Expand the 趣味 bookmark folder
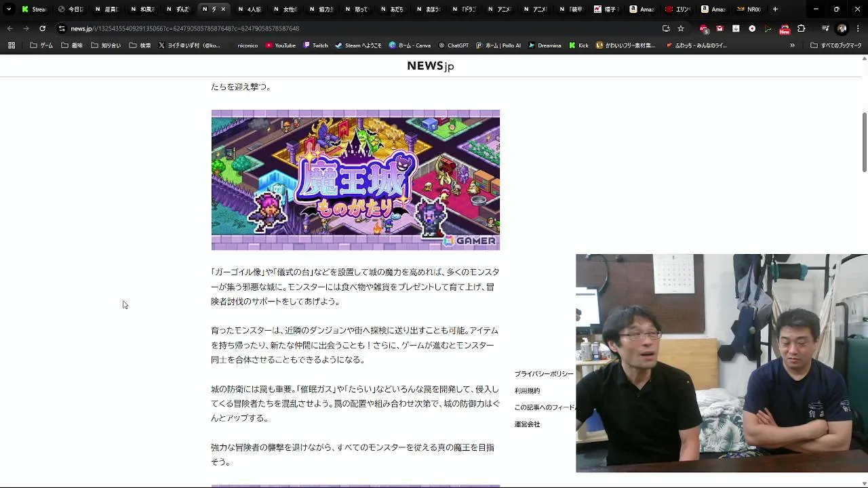Image resolution: width=868 pixels, height=488 pixels. tap(72, 45)
